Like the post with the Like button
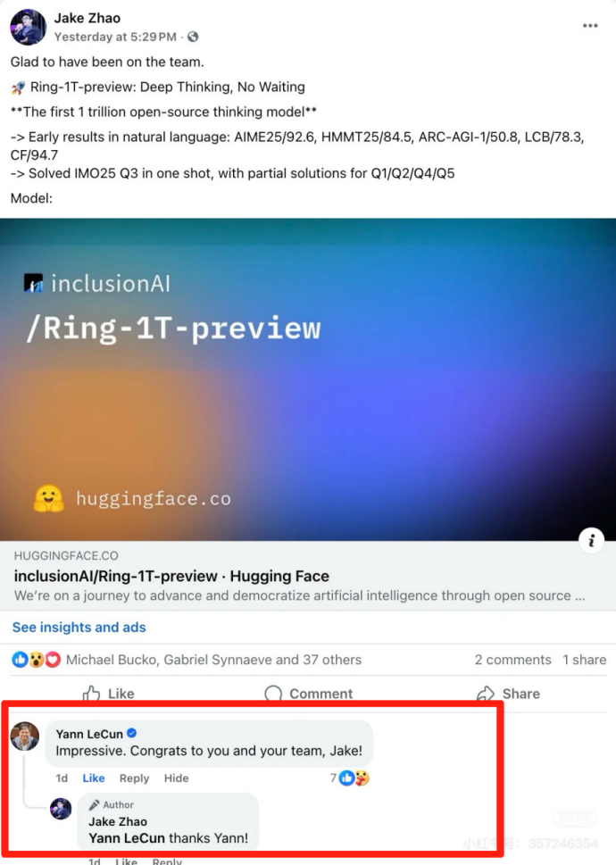616x865 pixels. tap(109, 693)
